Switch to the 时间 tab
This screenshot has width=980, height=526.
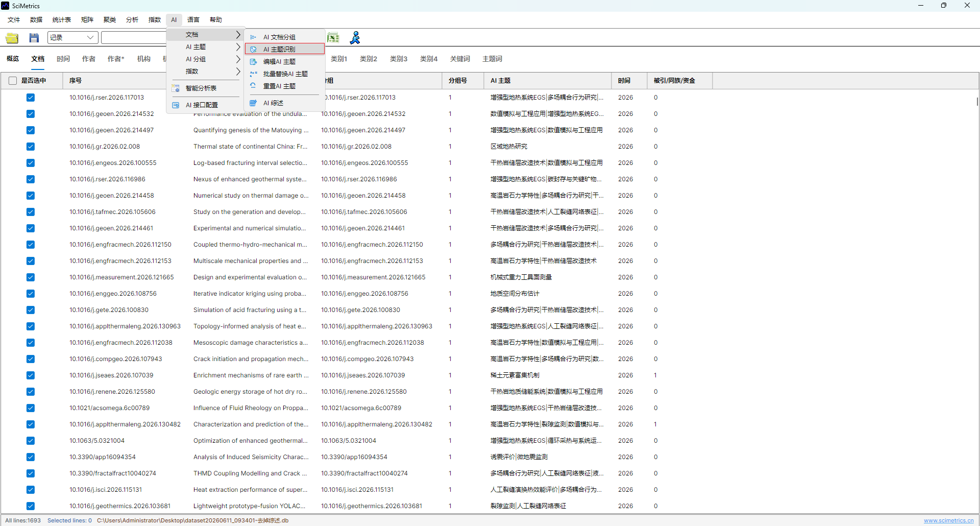point(63,59)
